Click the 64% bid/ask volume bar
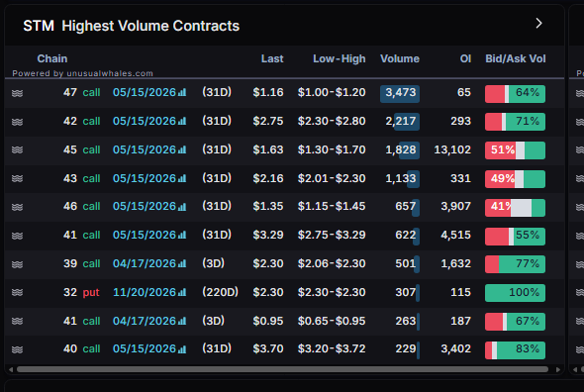 coord(515,94)
